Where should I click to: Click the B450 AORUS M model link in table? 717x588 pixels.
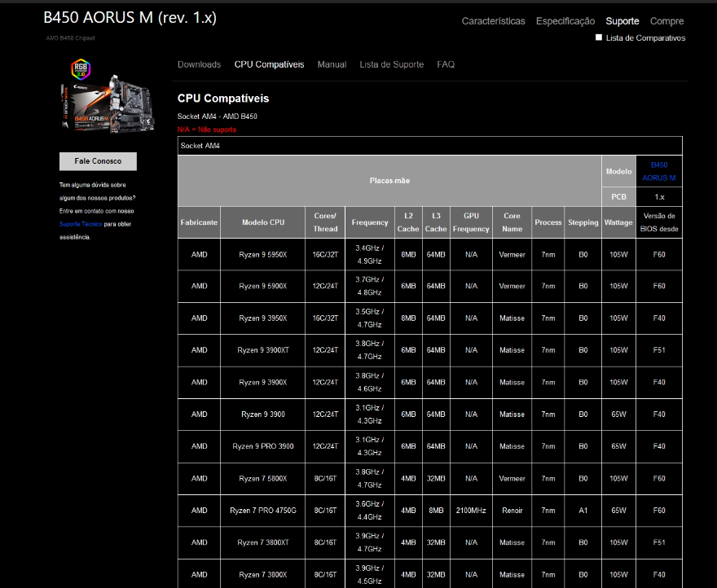coord(658,171)
